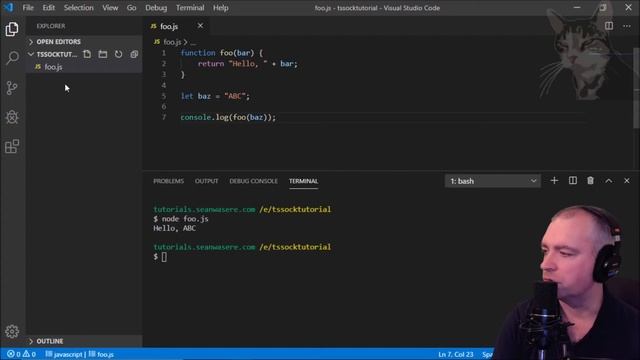Click foo.js in the editor breadcrumb

coord(172,42)
